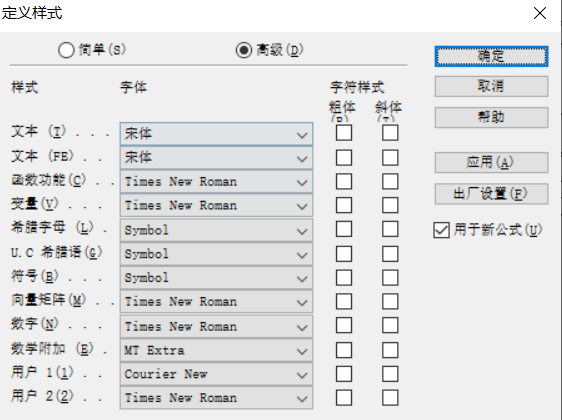This screenshot has height=420, width=562.
Task: Open the 文本(FE) font dropdown
Action: (216, 158)
